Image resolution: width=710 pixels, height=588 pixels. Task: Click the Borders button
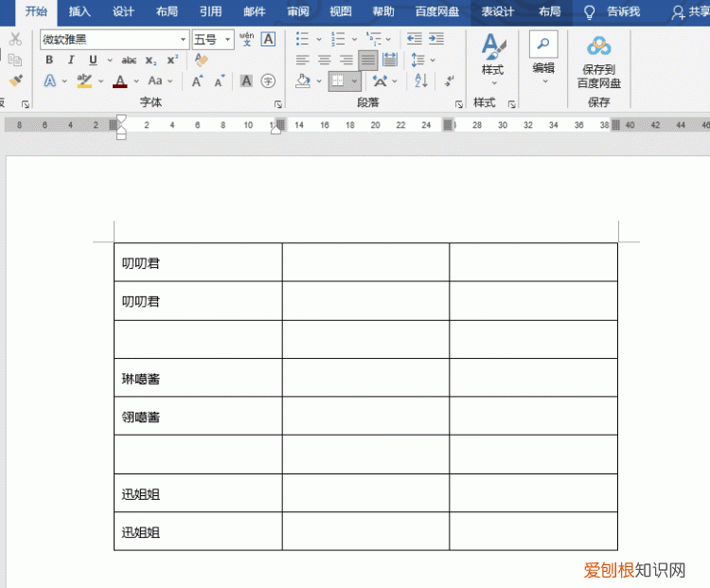pos(338,81)
